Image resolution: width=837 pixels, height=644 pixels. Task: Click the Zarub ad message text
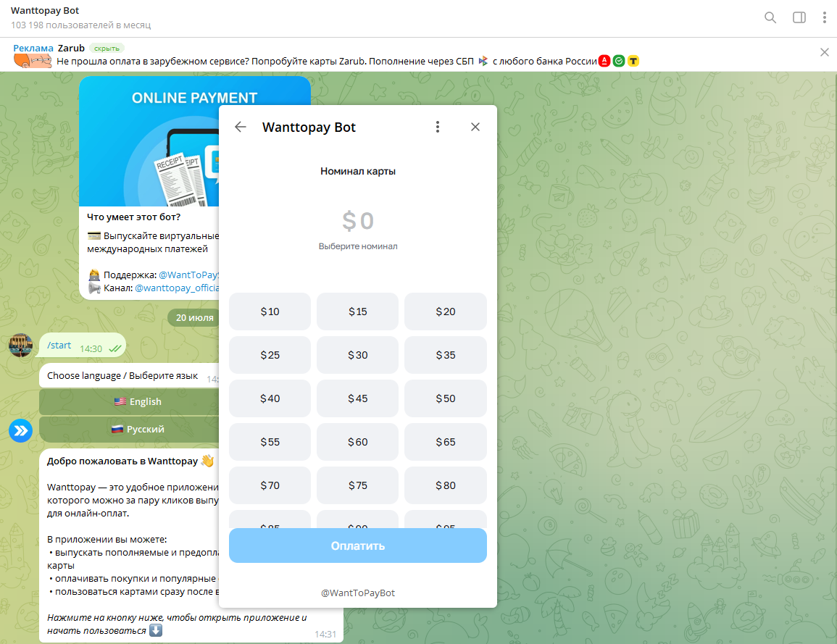click(x=327, y=62)
